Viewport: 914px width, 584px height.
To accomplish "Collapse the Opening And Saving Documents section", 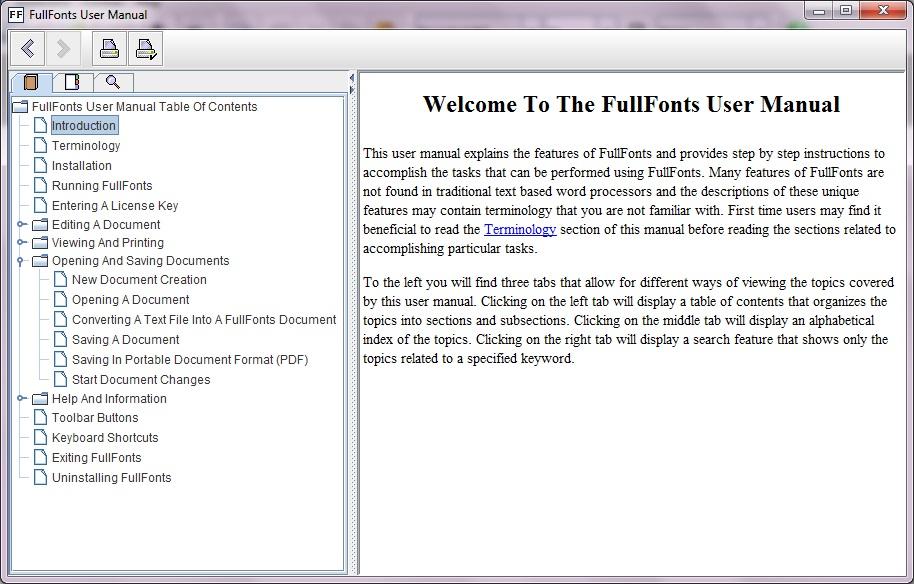I will coord(20,261).
